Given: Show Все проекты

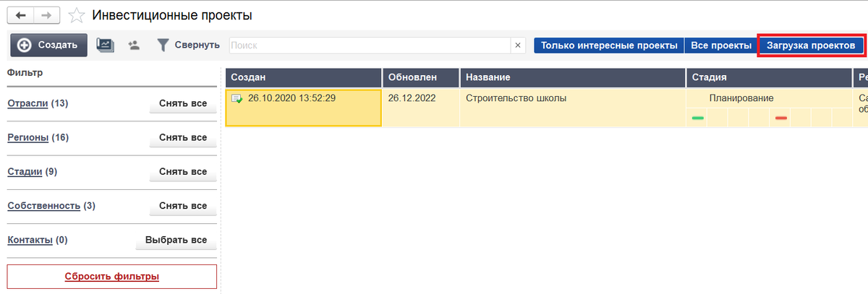Looking at the screenshot, I should click(721, 45).
